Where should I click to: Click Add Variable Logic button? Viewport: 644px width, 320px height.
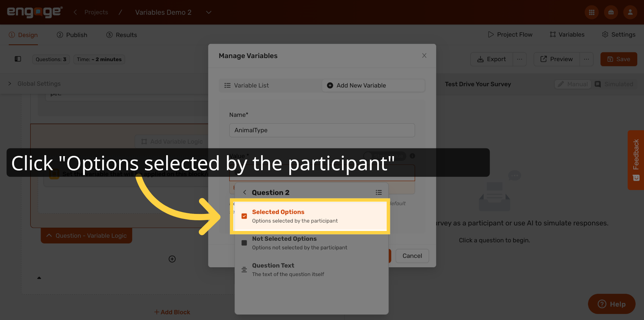172,142
